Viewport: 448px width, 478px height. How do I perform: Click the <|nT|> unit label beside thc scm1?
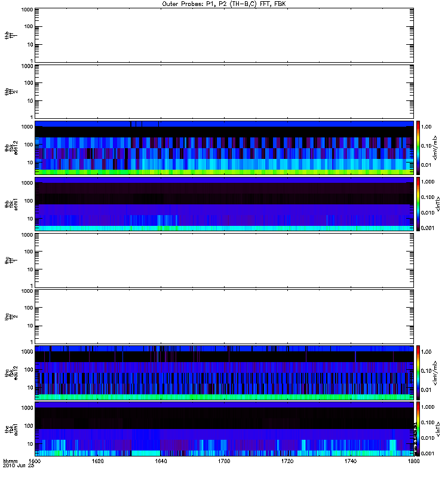point(438,429)
